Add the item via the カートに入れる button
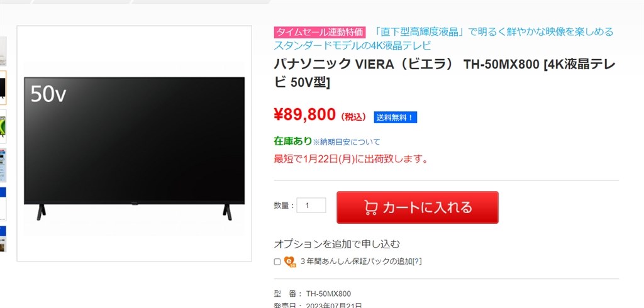The height and width of the screenshot is (308, 644). [x=418, y=207]
